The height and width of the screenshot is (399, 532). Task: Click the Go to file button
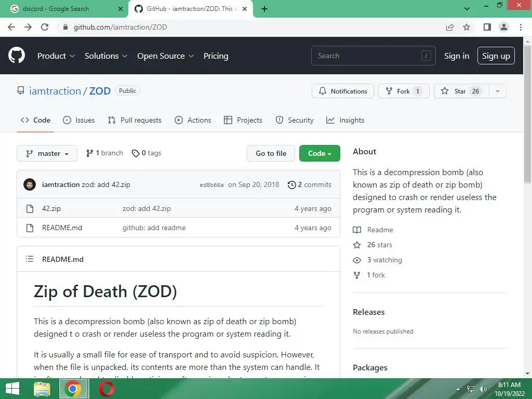271,153
